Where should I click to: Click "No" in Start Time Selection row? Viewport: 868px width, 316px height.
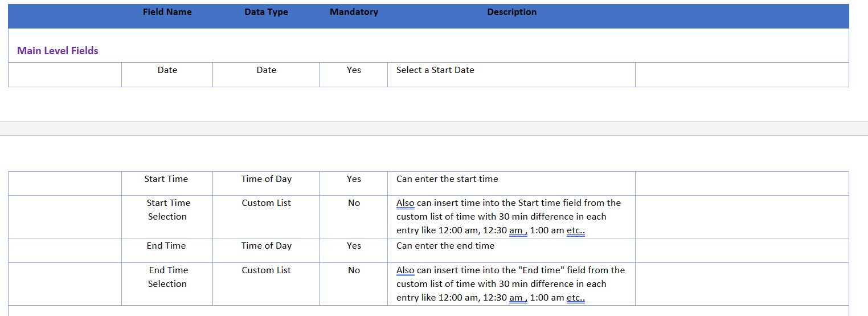354,203
